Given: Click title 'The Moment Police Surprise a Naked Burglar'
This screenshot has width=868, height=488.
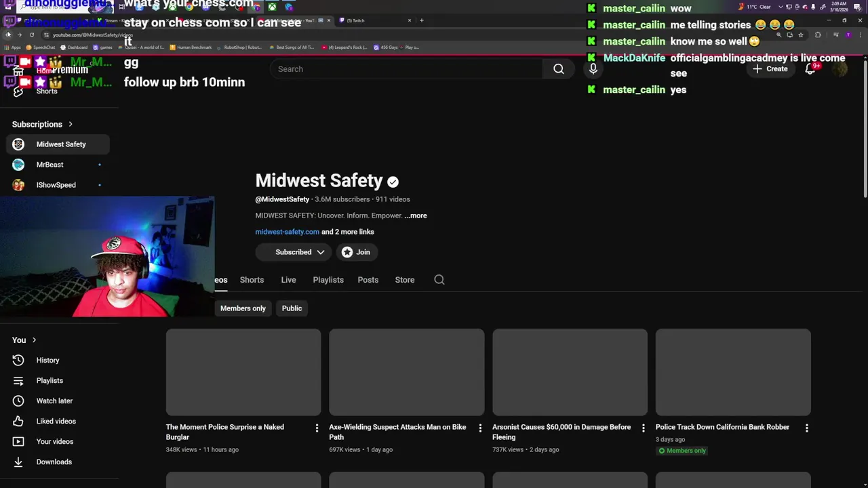Looking at the screenshot, I should [225, 432].
